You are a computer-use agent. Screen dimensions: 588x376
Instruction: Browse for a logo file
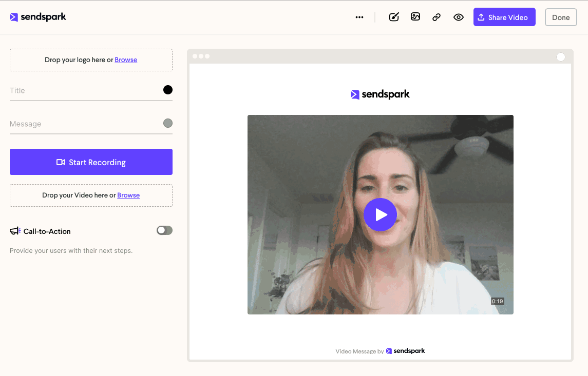tap(126, 60)
